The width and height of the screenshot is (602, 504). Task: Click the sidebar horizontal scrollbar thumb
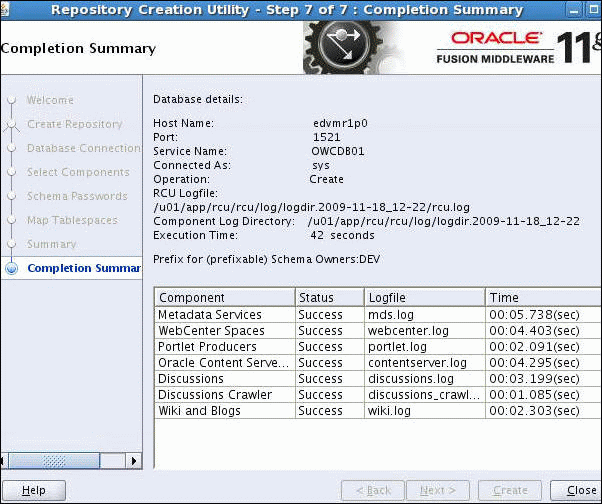[x=54, y=461]
